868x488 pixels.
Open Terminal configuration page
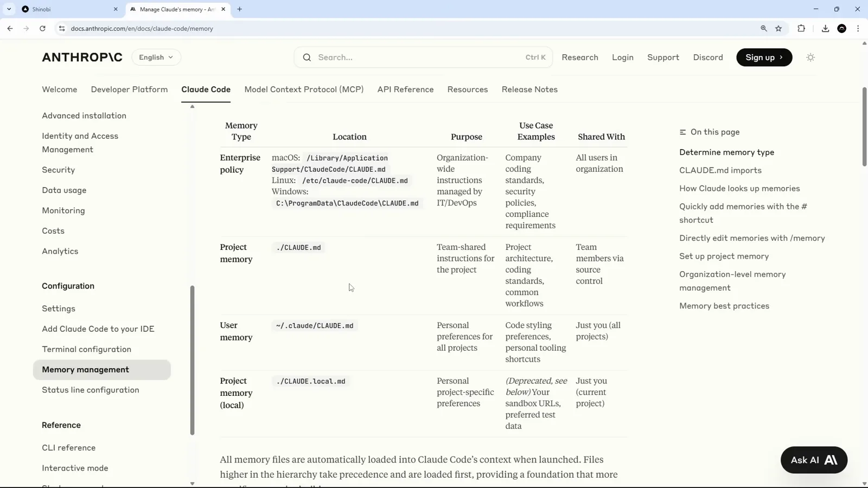[87, 349]
